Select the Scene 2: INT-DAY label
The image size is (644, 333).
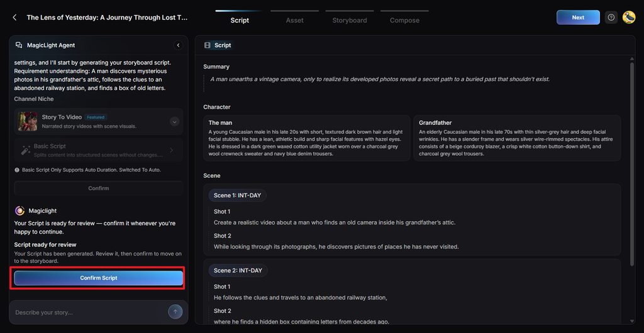[238, 271]
